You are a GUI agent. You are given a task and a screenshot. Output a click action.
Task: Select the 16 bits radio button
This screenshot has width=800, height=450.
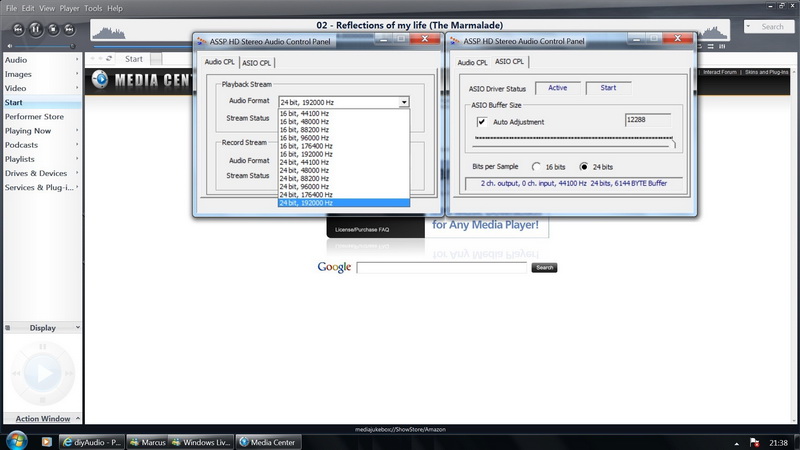point(536,167)
